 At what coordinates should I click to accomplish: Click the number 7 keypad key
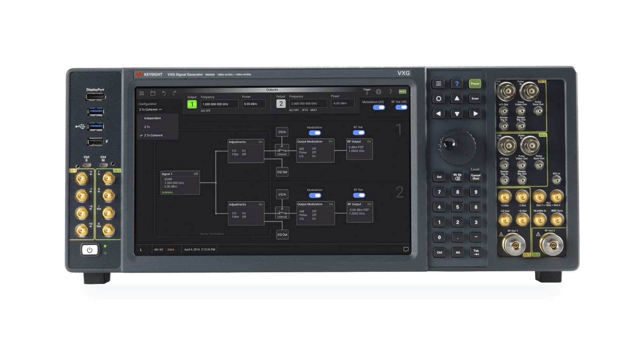(439, 192)
